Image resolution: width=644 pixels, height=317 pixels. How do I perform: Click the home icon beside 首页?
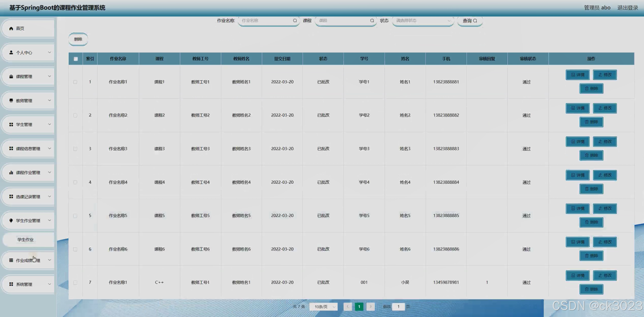(11, 28)
